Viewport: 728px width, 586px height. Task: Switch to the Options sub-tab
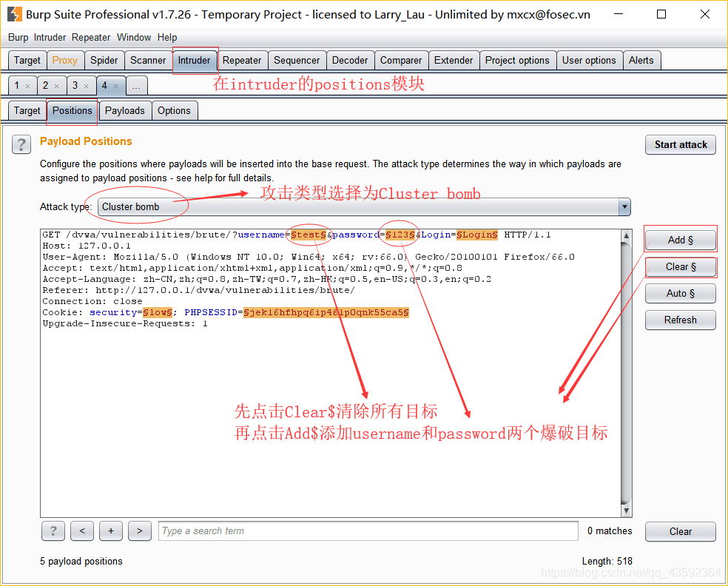174,110
